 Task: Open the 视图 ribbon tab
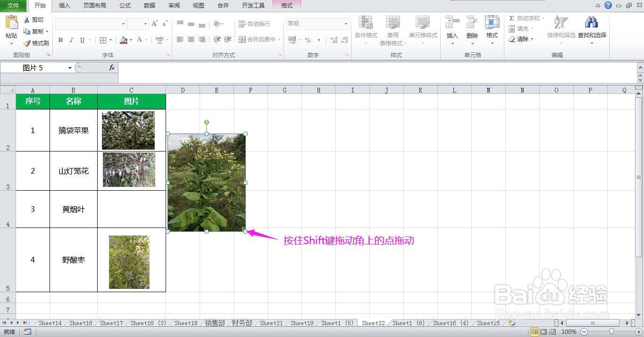coord(198,6)
